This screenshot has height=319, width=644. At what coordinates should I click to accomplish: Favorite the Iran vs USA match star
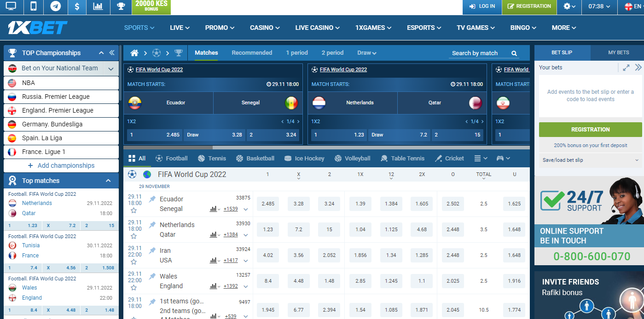coord(133,262)
